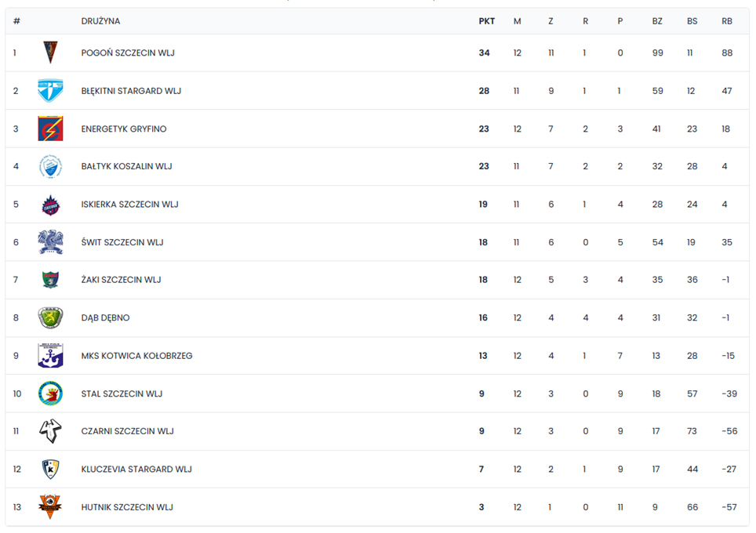Select the Hutnik Szczecin WLJ team name

(x=127, y=507)
